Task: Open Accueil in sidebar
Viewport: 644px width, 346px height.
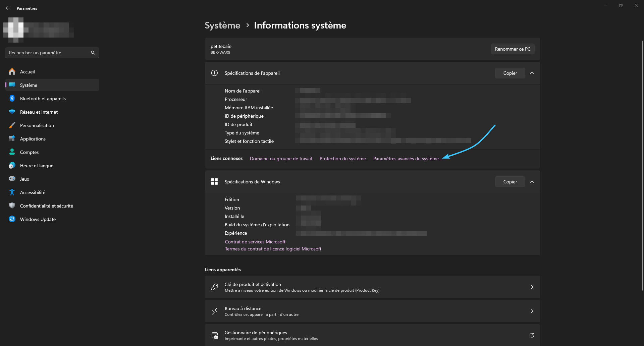Action: (52, 72)
